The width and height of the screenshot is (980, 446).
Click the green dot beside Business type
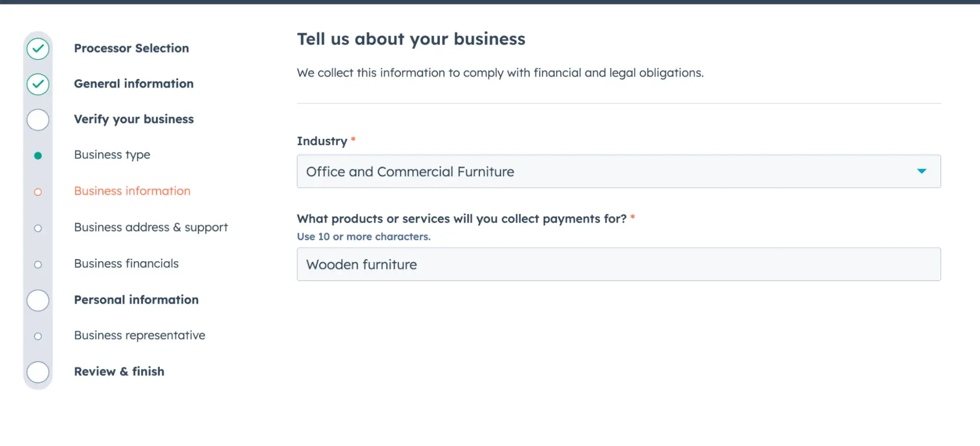[x=38, y=156]
